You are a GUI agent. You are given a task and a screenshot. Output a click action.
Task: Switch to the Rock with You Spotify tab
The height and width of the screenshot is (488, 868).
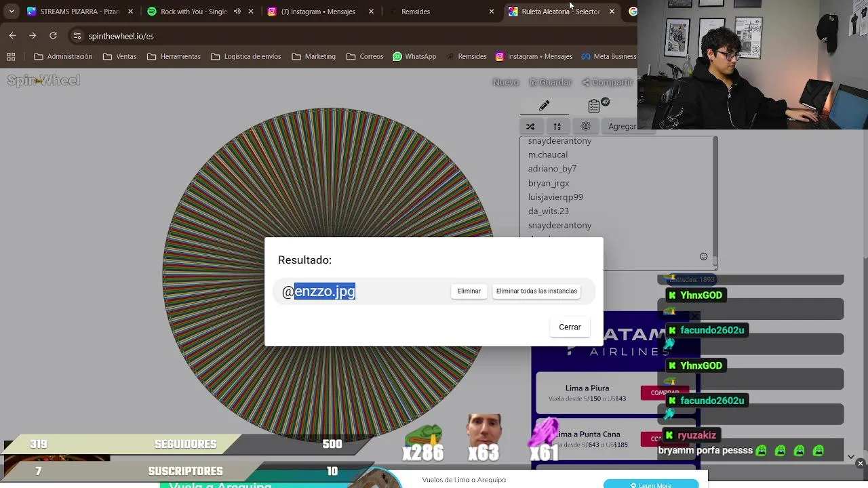193,12
